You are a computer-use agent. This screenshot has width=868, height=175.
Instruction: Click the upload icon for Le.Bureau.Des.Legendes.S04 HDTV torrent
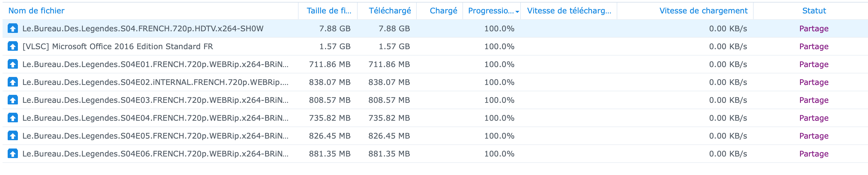tap(13, 28)
